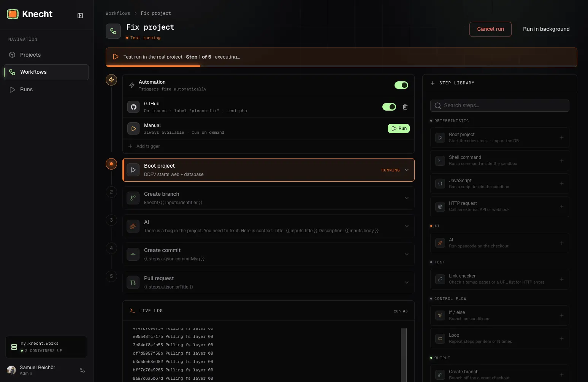This screenshot has width=588, height=382.
Task: Add Boot project step from library
Action: click(561, 138)
